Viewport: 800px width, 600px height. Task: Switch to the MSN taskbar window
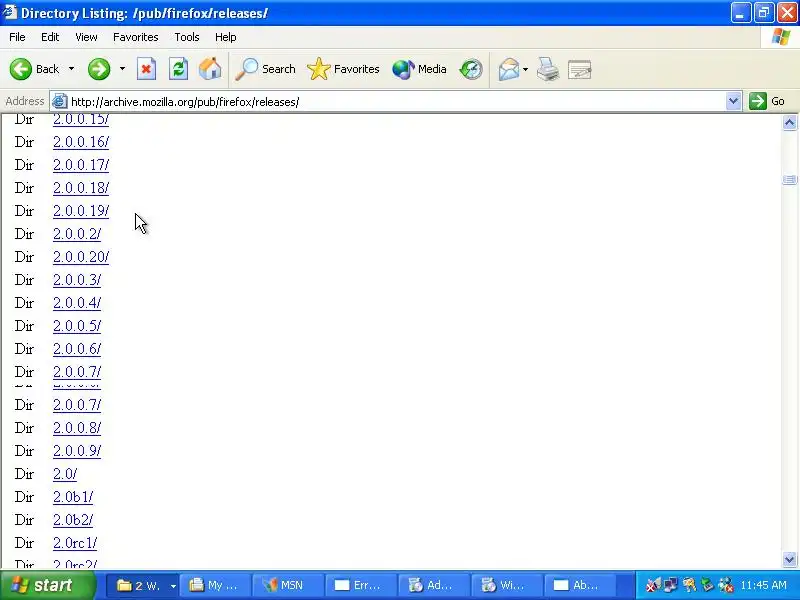click(287, 585)
